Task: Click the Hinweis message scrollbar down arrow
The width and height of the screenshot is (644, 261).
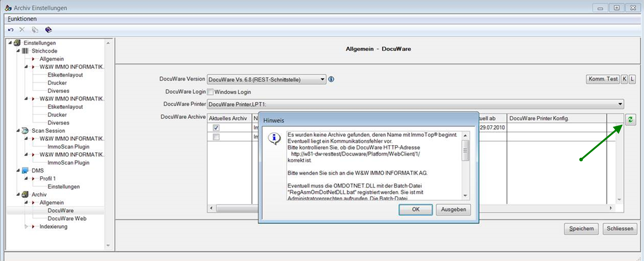Action: 465,196
